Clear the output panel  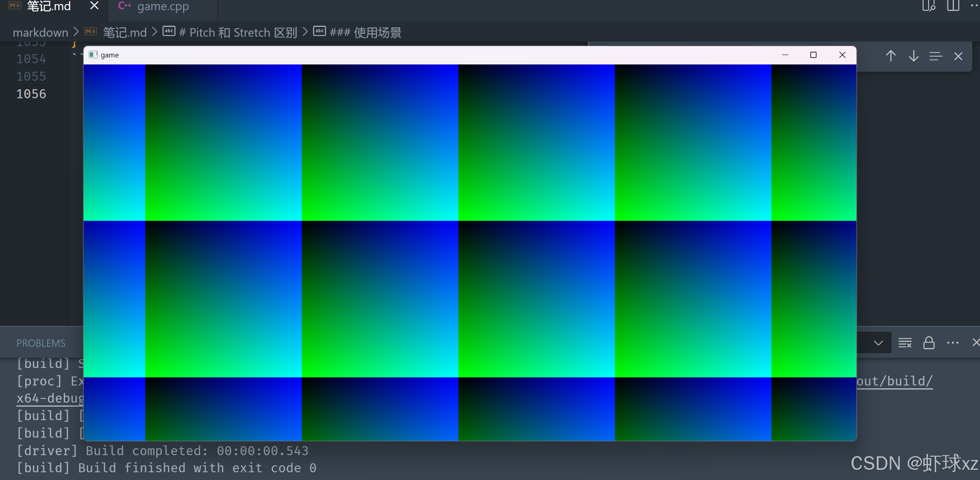(x=905, y=343)
